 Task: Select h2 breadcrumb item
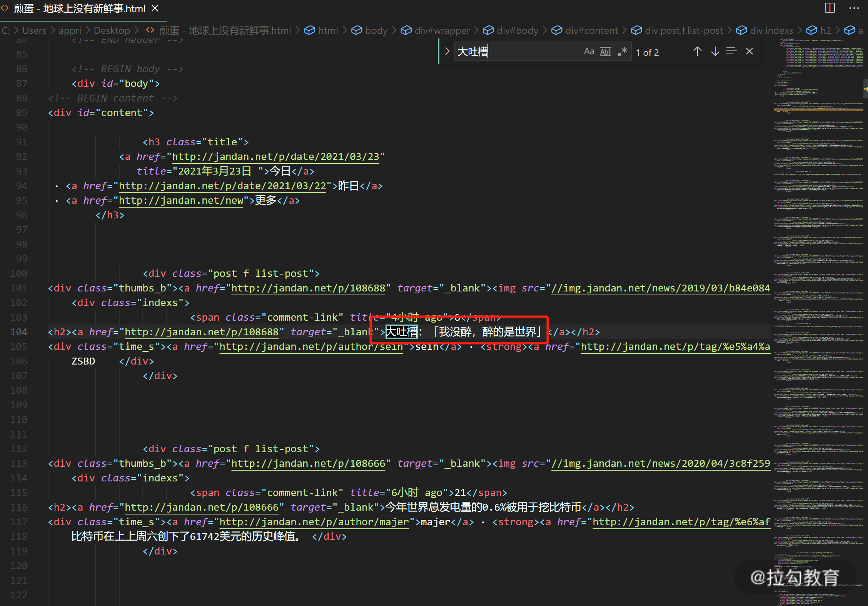(825, 30)
